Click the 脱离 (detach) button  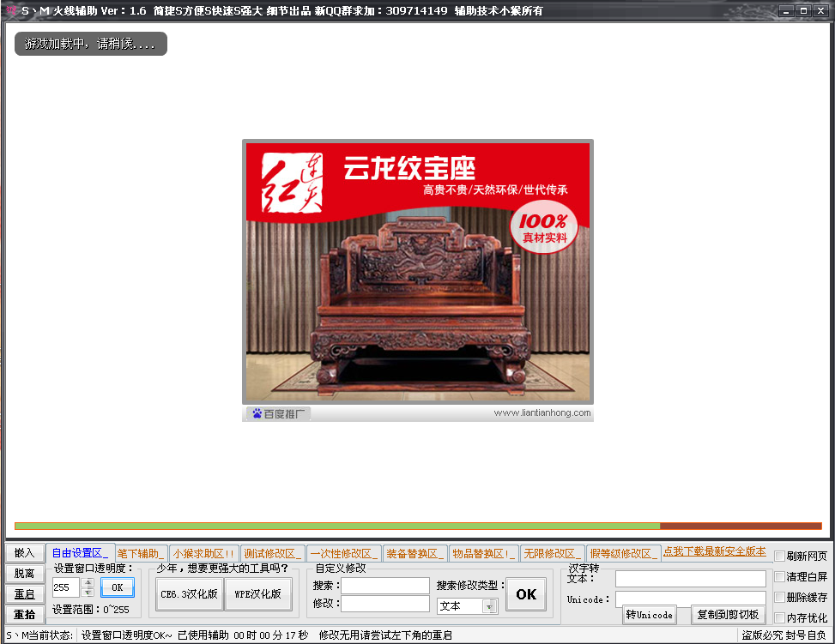tap(25, 573)
